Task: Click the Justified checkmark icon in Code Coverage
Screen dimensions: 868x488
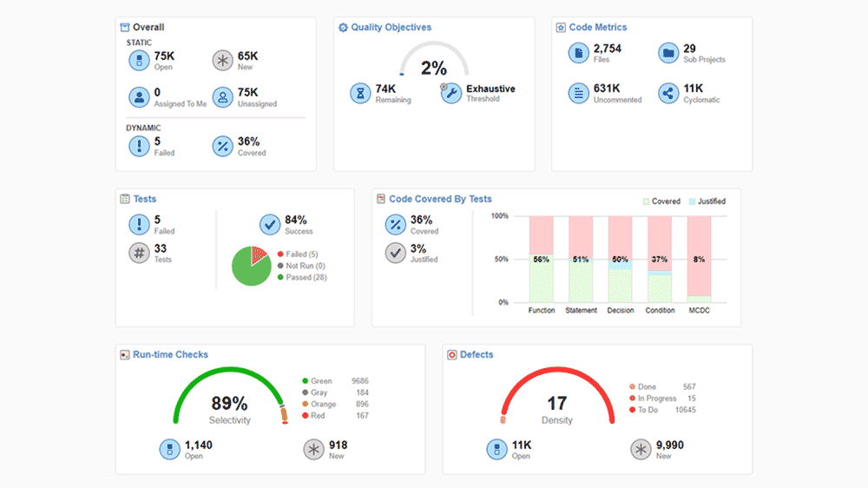Action: (x=396, y=253)
